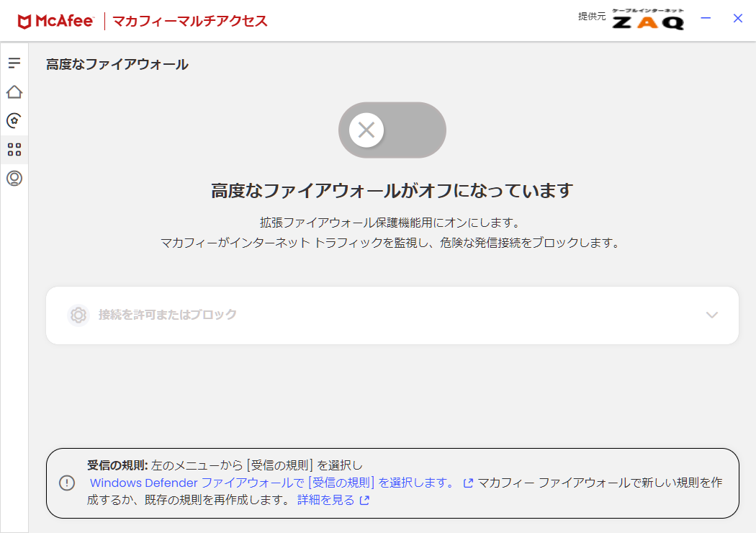Minimize the McAfee window

point(706,18)
